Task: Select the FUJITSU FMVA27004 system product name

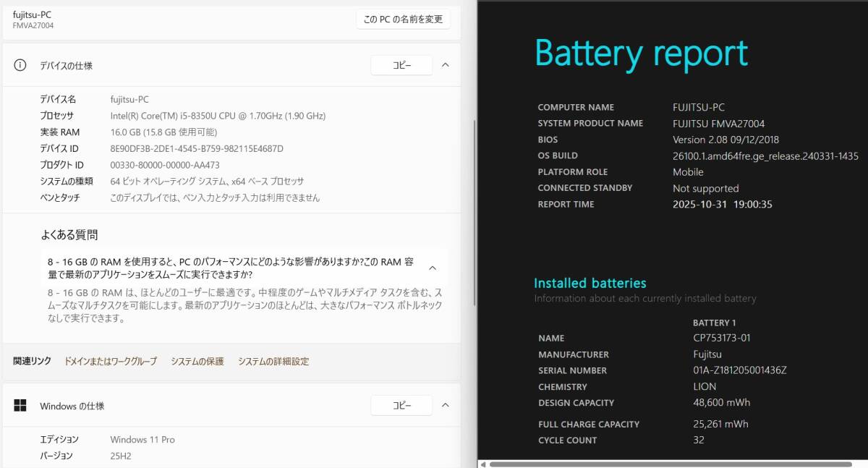Action: click(718, 124)
